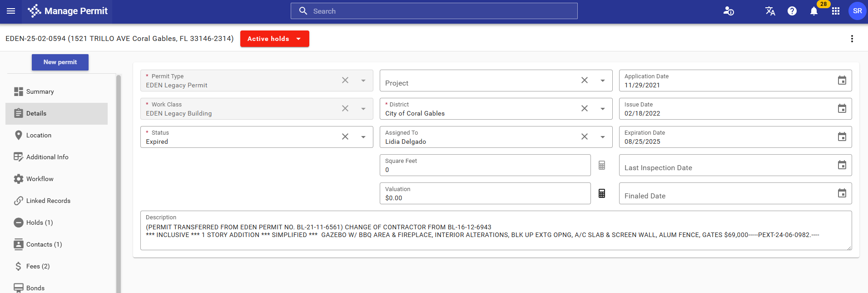The width and height of the screenshot is (868, 293).
Task: Clear the District field selection
Action: coord(584,109)
